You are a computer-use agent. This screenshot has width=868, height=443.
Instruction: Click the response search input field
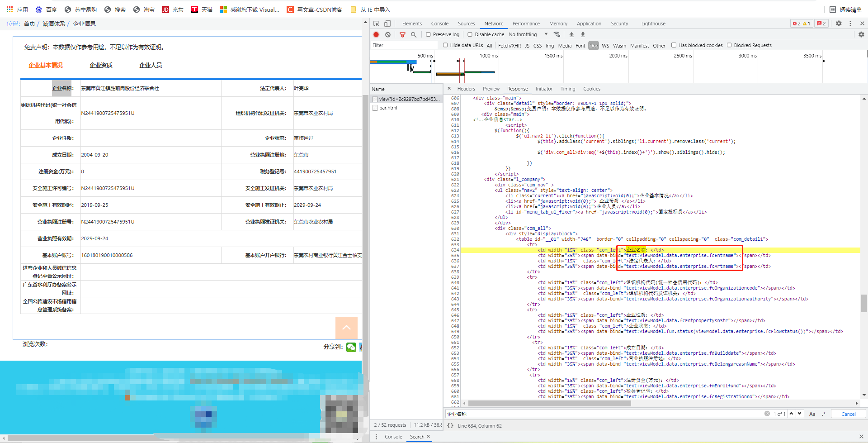pos(604,414)
